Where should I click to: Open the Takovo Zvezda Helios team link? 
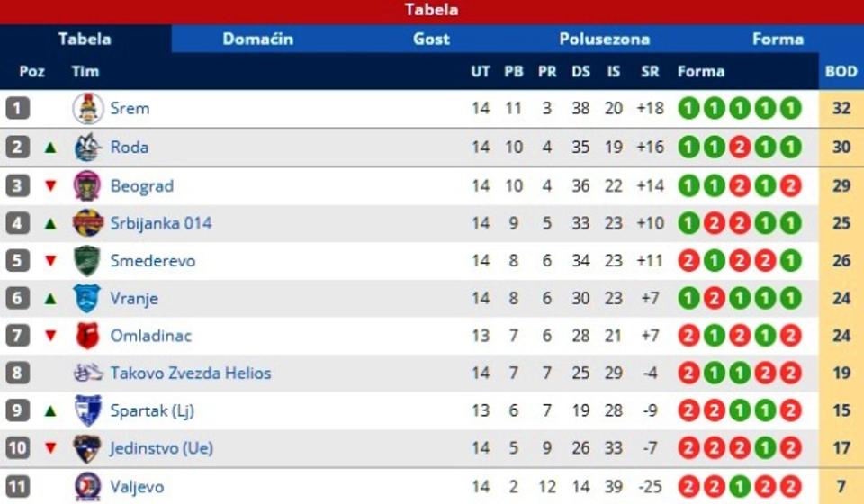pyautogui.click(x=190, y=373)
